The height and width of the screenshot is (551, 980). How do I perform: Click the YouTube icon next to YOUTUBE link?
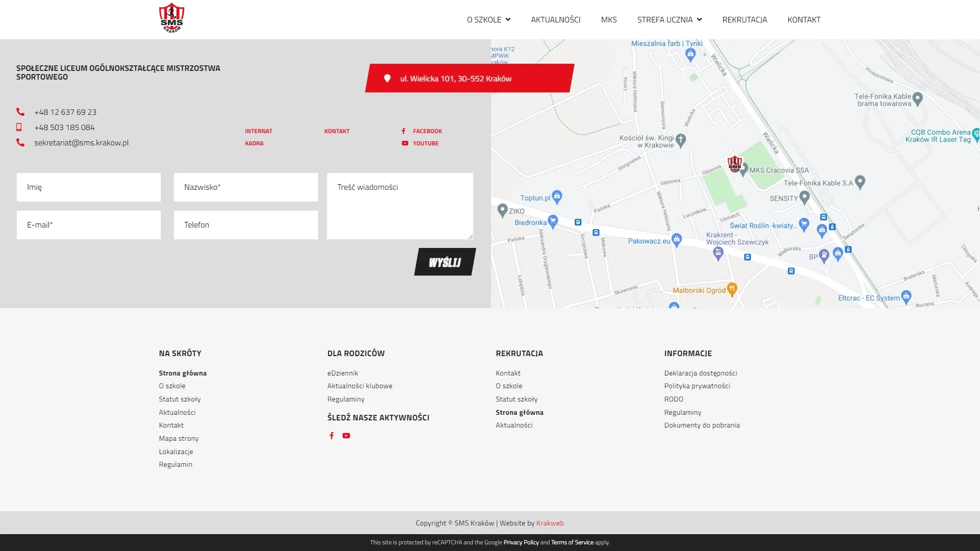pyautogui.click(x=405, y=143)
